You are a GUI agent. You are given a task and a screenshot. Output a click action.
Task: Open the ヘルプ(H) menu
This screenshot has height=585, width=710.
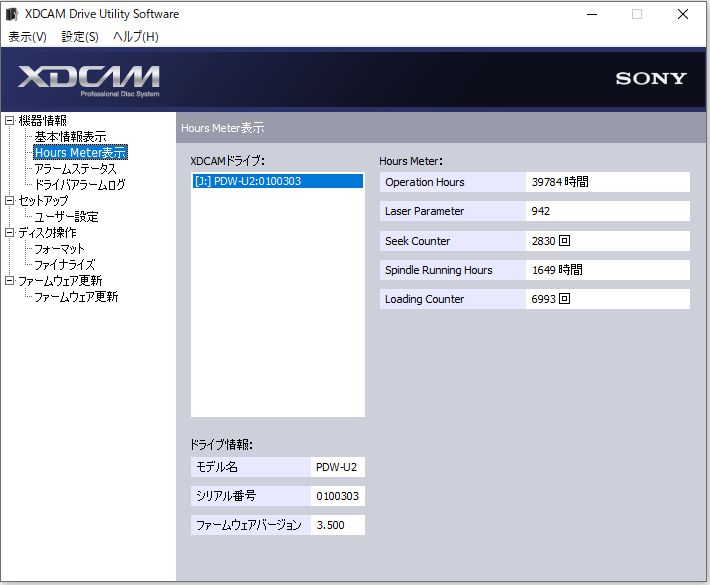point(135,37)
